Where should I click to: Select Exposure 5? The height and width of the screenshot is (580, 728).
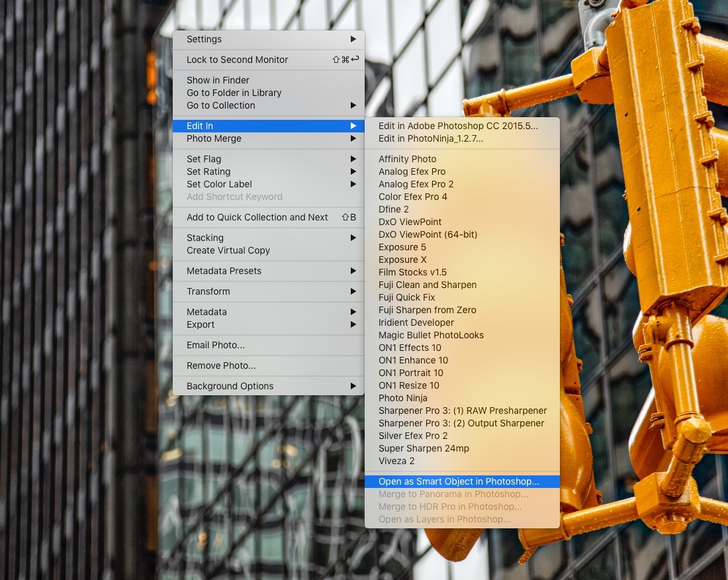point(462,247)
